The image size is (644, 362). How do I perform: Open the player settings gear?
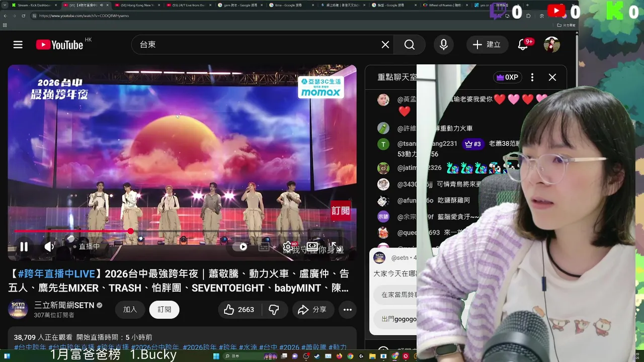point(288,247)
